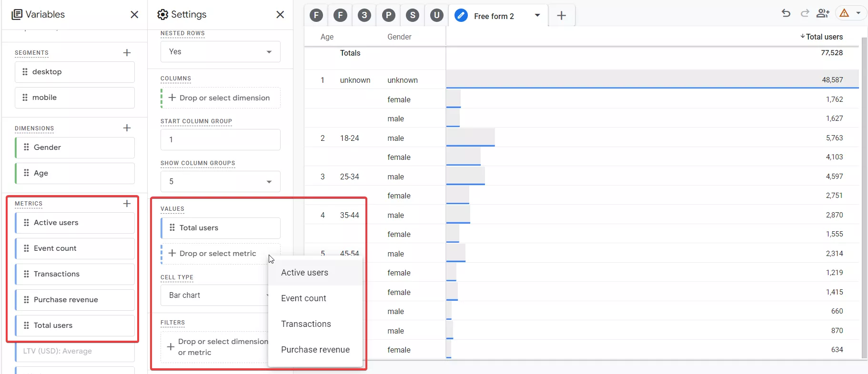Screen dimensions: 868x374
Task: Close the Settings panel
Action: (280, 15)
